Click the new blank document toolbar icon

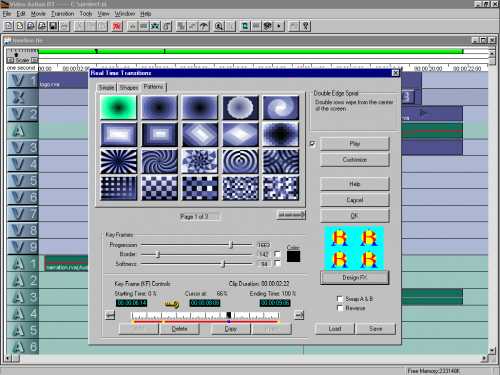(9, 26)
